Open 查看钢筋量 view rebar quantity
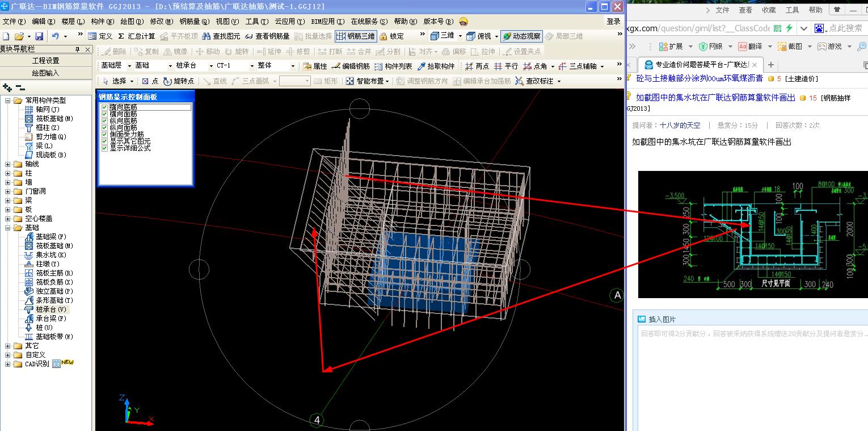The image size is (868, 431). point(267,36)
